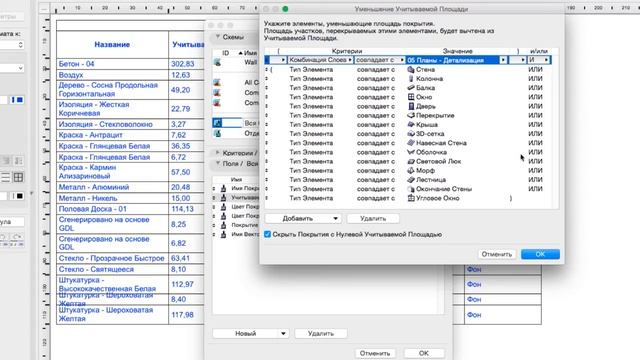Select the Окно window element icon
Image resolution: width=640 pixels, height=360 pixels.
(x=411, y=97)
